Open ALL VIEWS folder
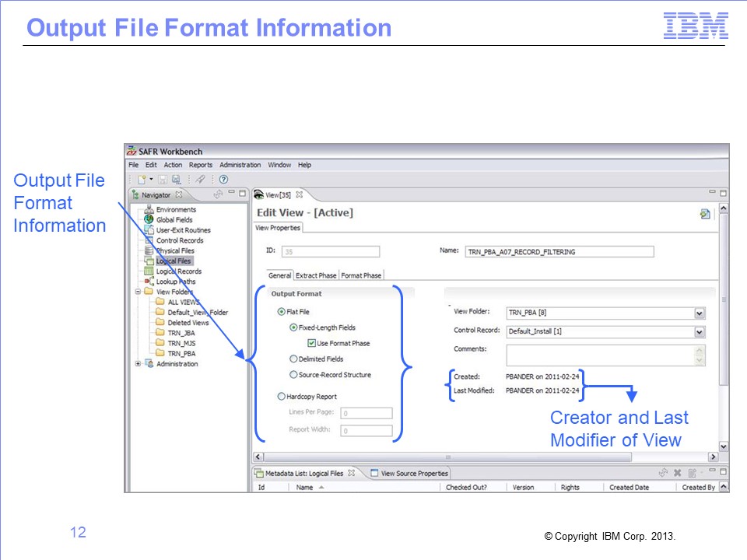Image resolution: width=747 pixels, height=560 pixels. point(183,302)
